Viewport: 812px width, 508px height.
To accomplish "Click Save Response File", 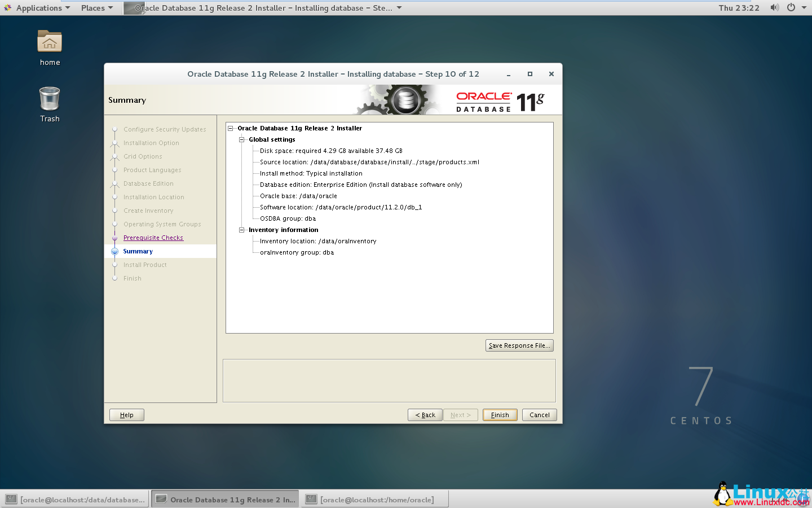I will [x=519, y=345].
